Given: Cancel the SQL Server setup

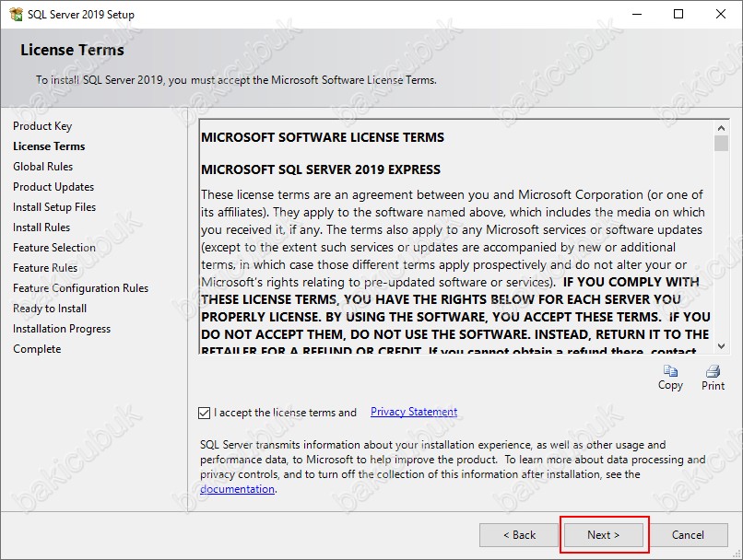Looking at the screenshot, I should point(688,535).
